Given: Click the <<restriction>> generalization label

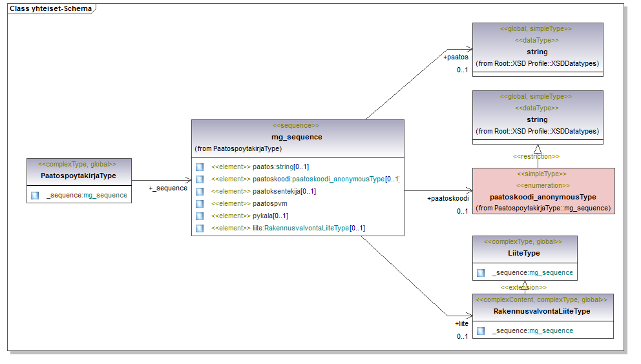Looking at the screenshot, I should point(536,156).
